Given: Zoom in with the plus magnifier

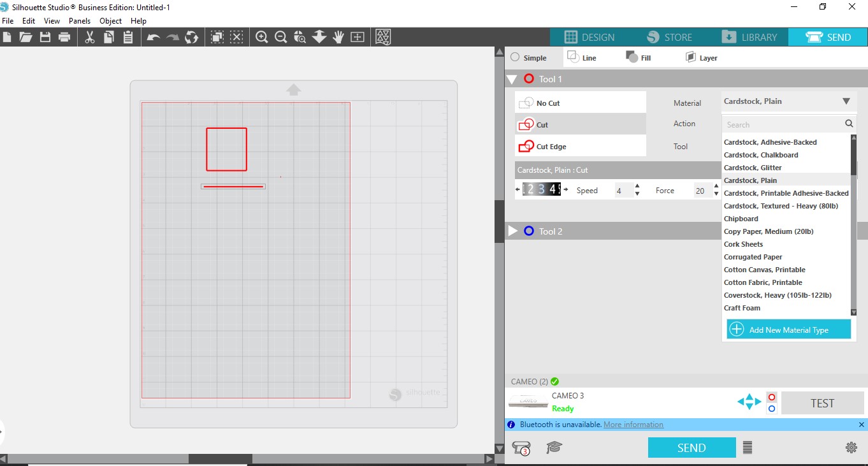Looking at the screenshot, I should tap(261, 37).
